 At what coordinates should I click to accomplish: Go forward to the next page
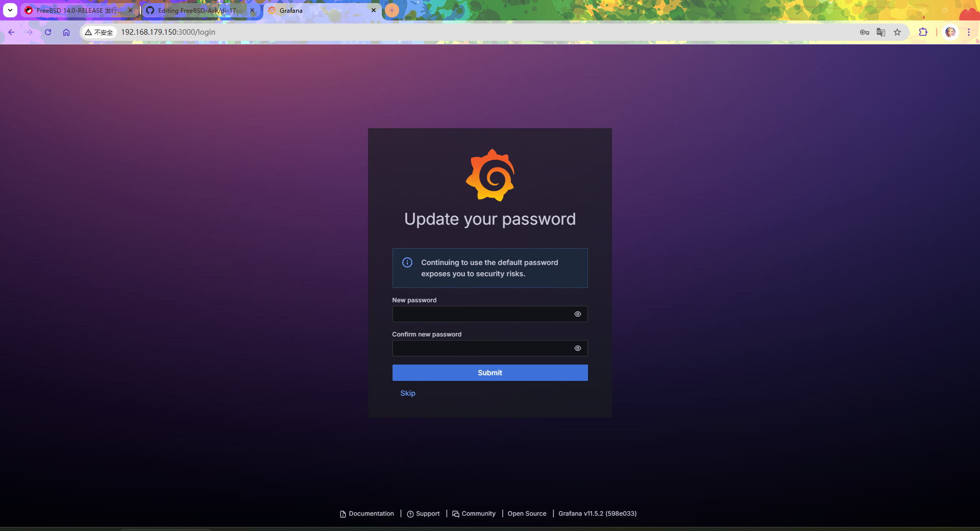[x=29, y=32]
